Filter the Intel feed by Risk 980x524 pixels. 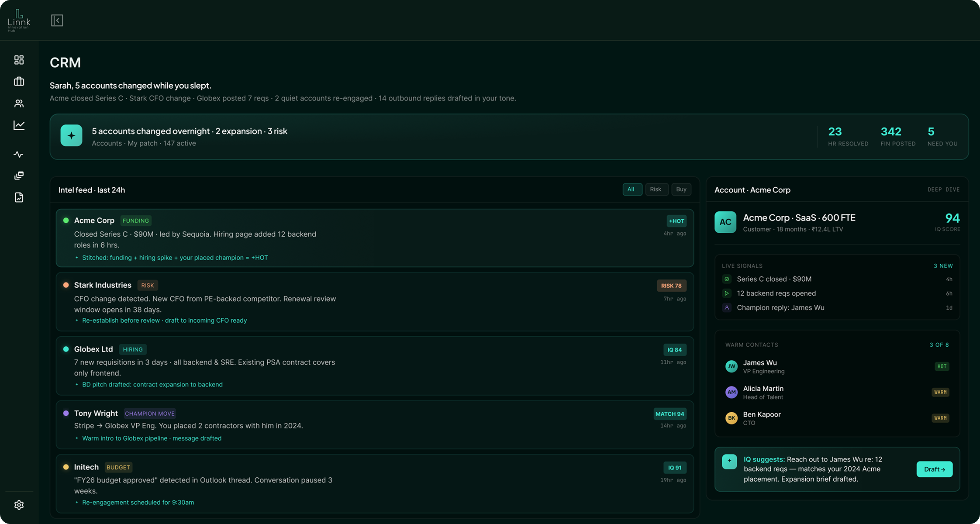coord(656,190)
